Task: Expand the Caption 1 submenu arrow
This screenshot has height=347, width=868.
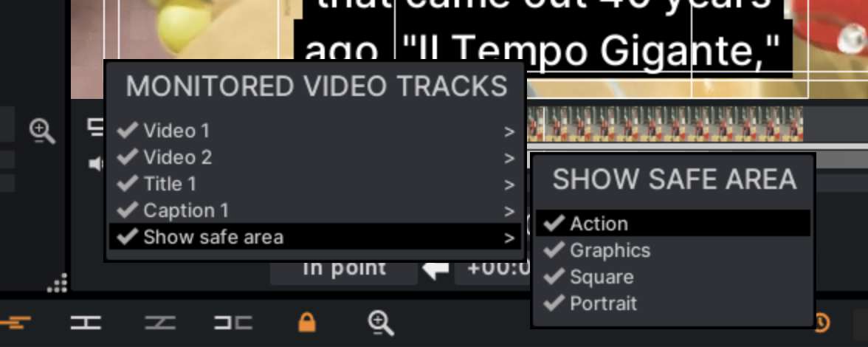Action: [x=509, y=212]
